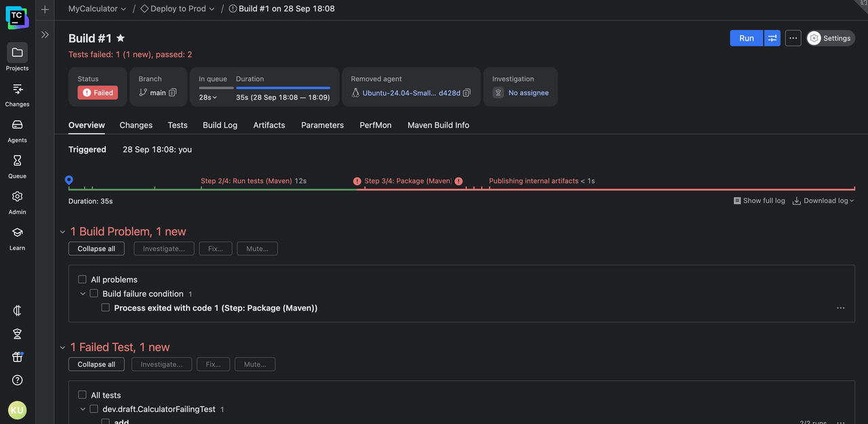Check the All problems checkbox

(82, 280)
